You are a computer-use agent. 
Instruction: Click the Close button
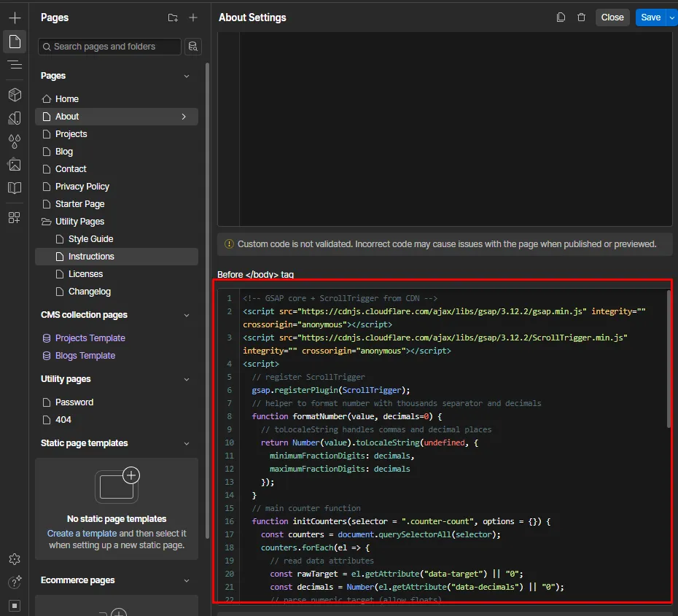tap(612, 17)
